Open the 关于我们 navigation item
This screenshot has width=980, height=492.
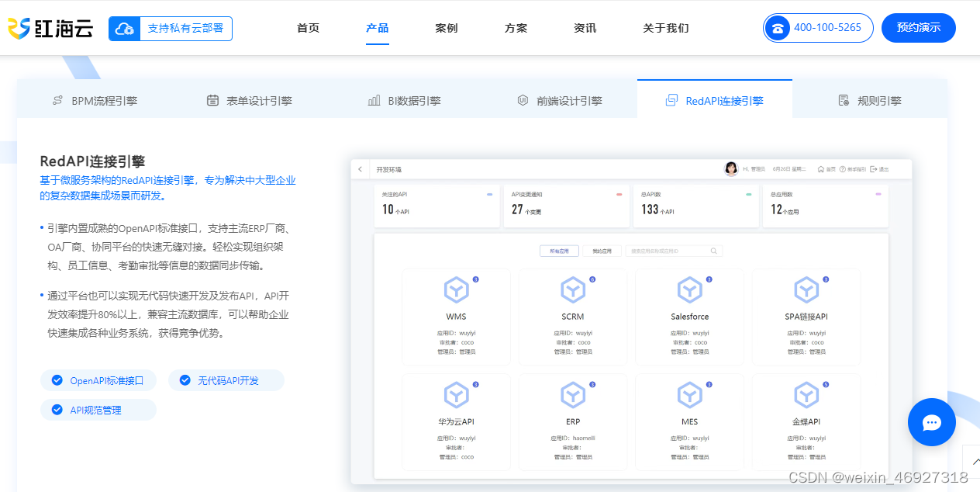[665, 28]
